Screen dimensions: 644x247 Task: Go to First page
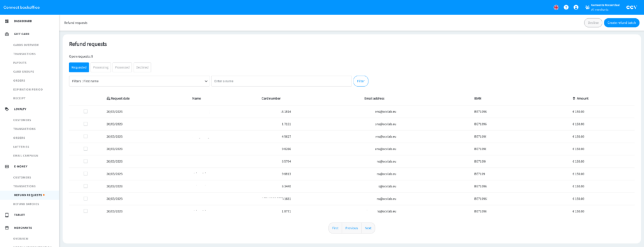[335, 228]
